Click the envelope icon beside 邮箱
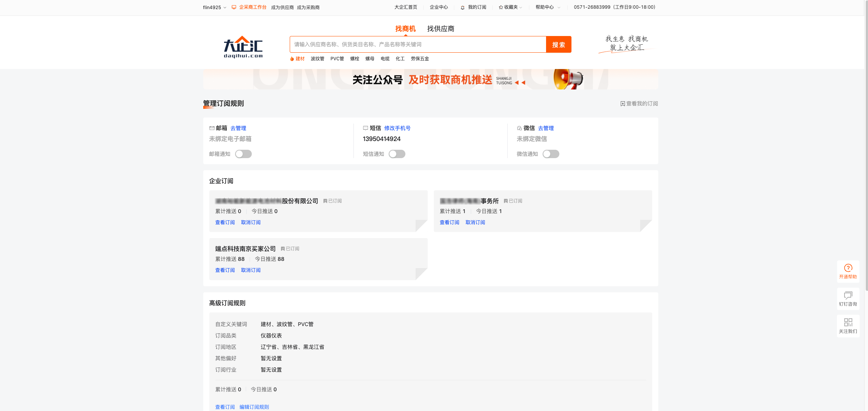 click(x=212, y=128)
